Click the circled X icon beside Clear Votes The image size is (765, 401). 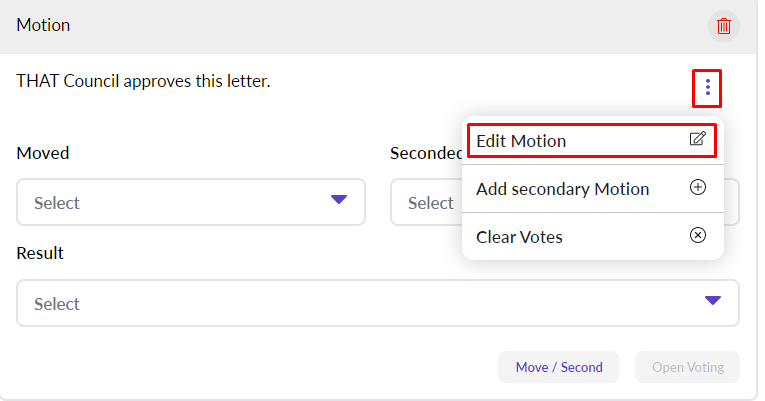[x=698, y=236]
